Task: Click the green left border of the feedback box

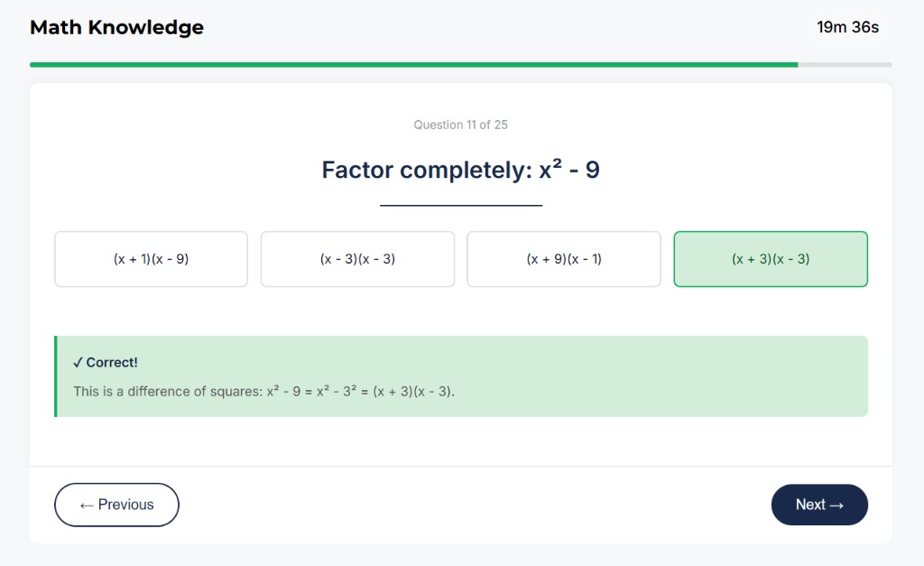Action: coord(57,376)
